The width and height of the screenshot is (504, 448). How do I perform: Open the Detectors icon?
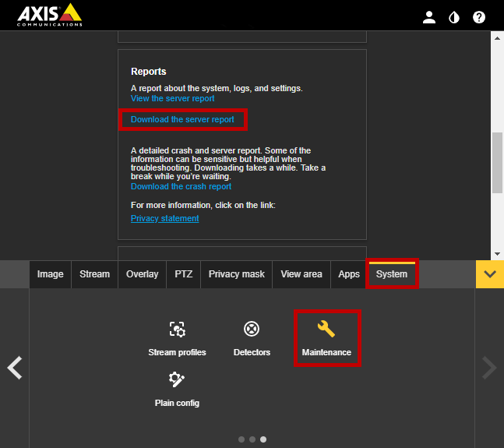[251, 330]
